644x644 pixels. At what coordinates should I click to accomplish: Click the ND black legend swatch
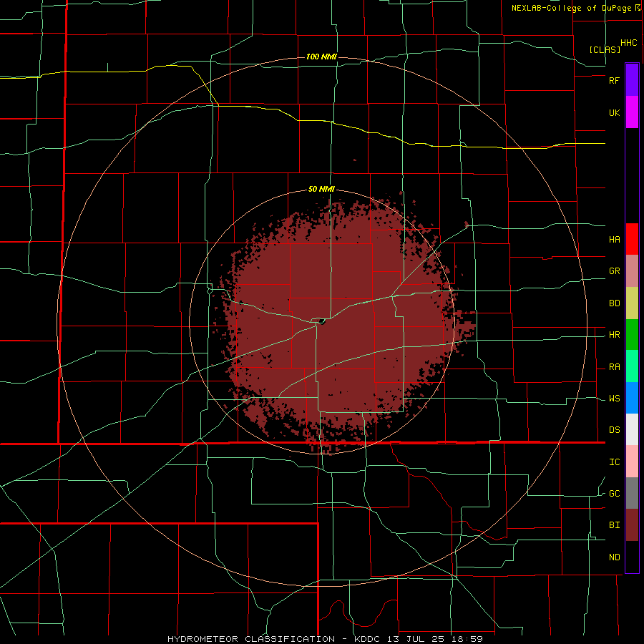632,557
